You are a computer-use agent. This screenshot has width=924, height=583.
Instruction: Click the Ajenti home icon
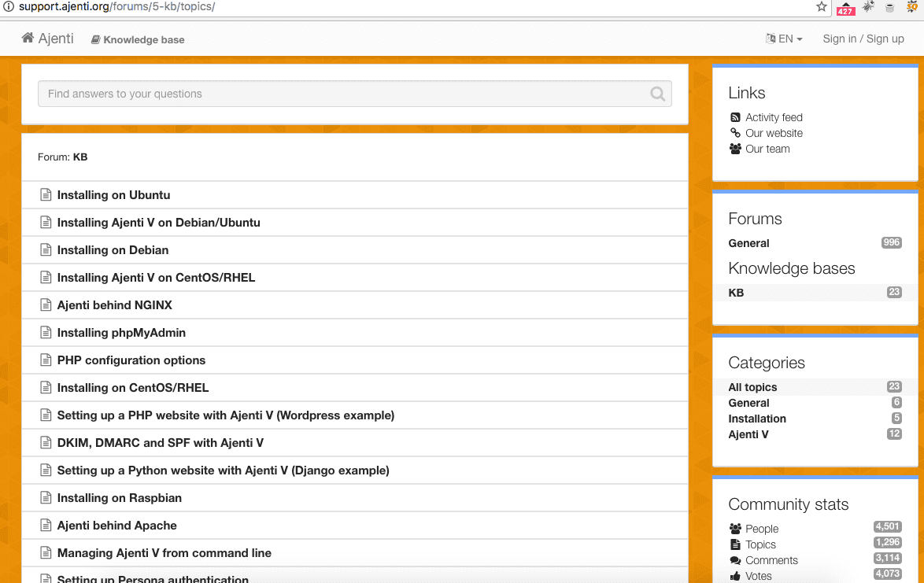[x=28, y=38]
